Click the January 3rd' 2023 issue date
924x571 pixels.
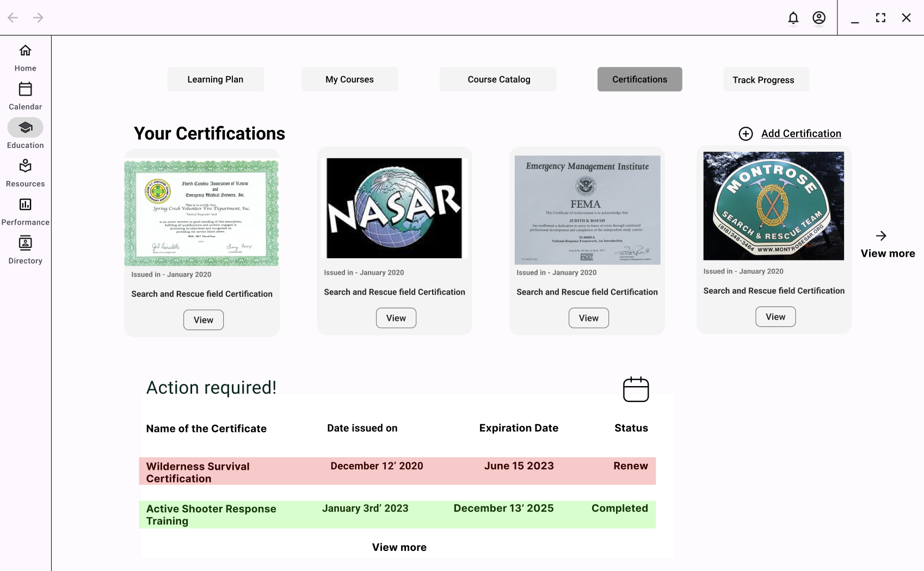click(x=365, y=508)
